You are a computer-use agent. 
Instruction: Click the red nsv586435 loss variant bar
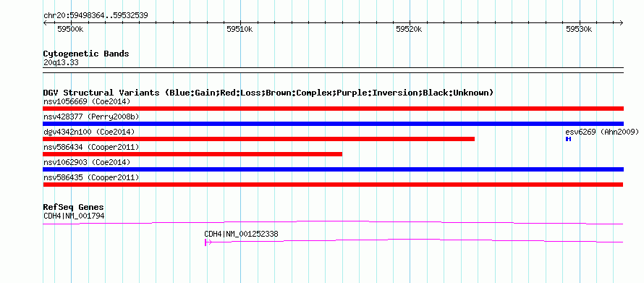(333, 185)
